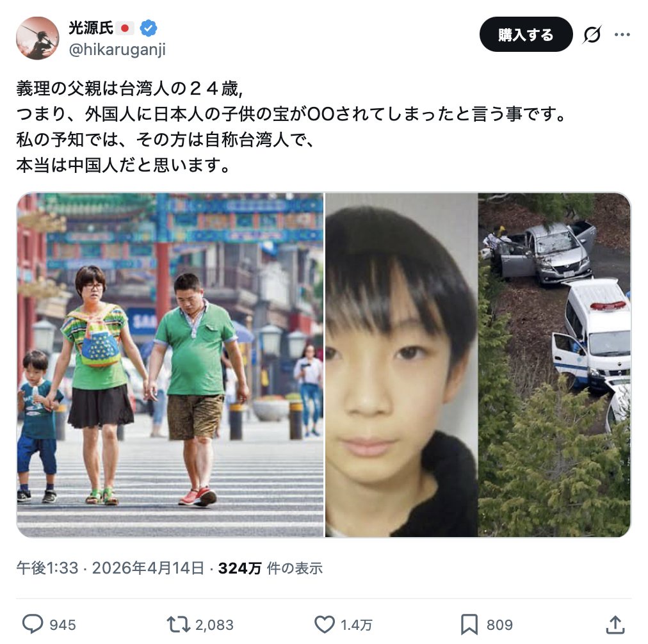Click the 購入する subscribe button
The image size is (648, 644).
click(526, 35)
